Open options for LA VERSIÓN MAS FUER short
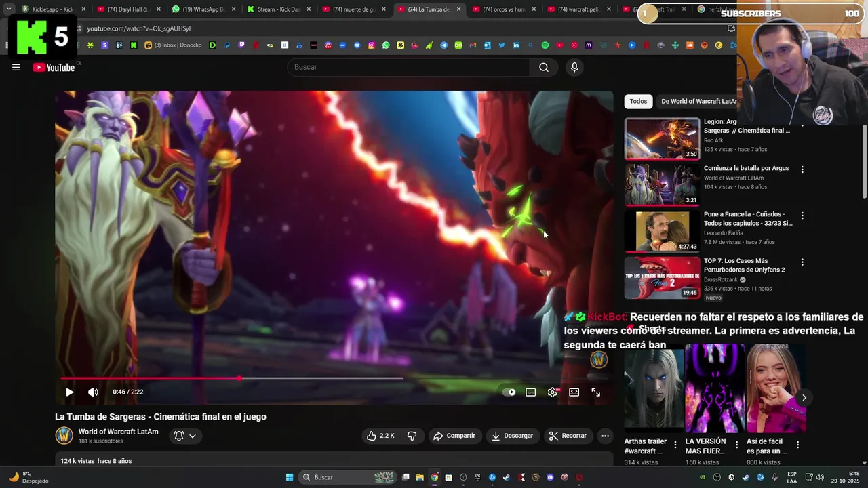Image resolution: width=868 pixels, height=488 pixels. tap(736, 445)
